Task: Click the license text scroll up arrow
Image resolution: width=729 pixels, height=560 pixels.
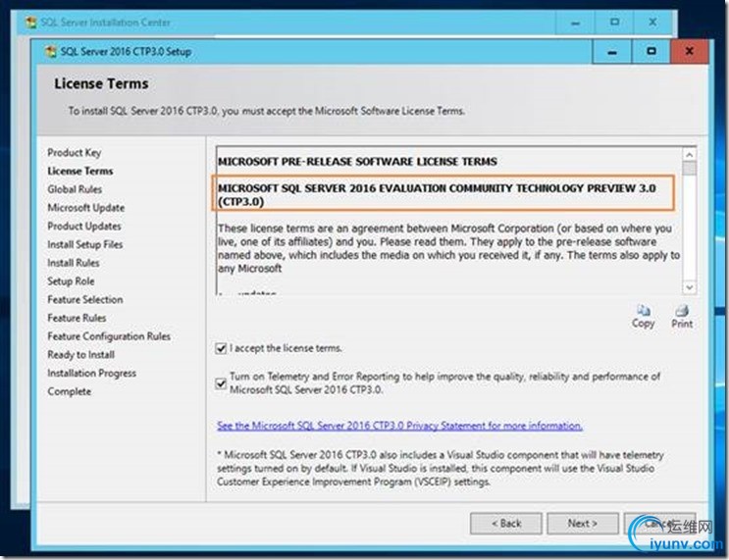Action: click(690, 154)
